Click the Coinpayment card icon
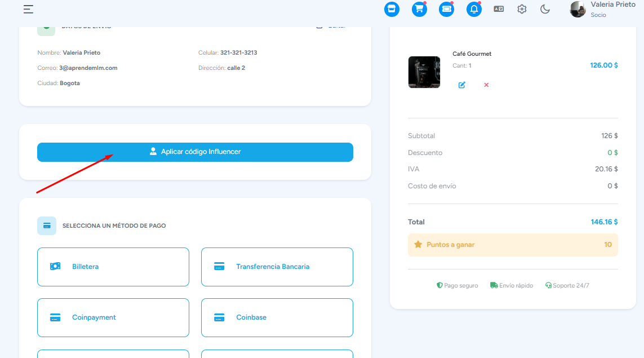The width and height of the screenshot is (644, 358). pyautogui.click(x=55, y=317)
